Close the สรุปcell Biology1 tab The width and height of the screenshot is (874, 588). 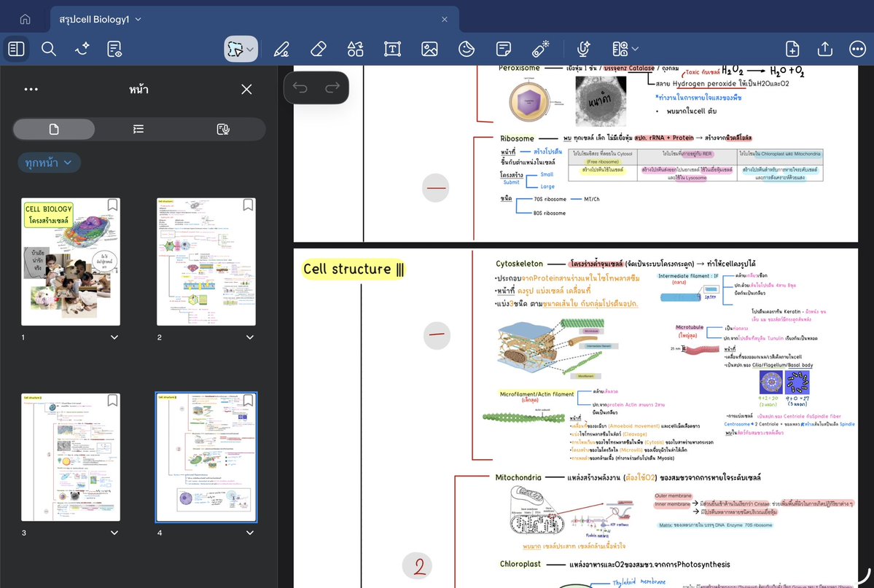[444, 20]
